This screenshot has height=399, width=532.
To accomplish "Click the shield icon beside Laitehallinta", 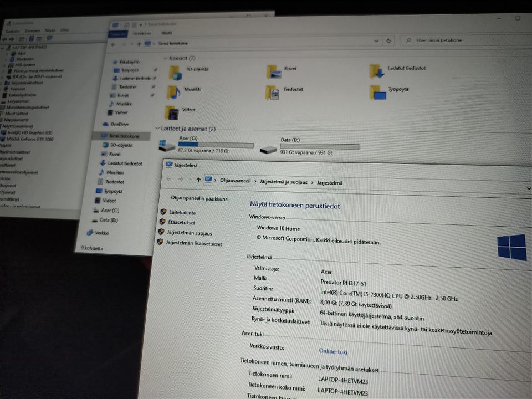I will (x=163, y=212).
